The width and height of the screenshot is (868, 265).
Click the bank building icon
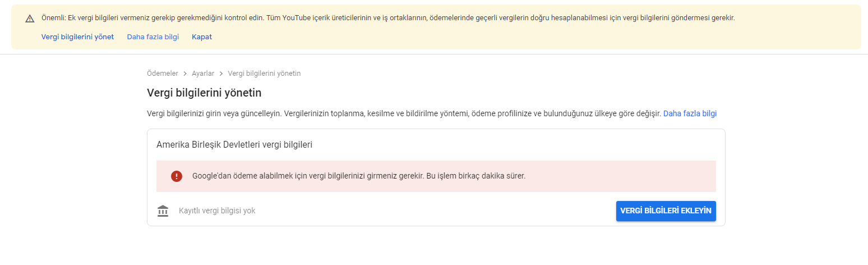[x=163, y=211]
